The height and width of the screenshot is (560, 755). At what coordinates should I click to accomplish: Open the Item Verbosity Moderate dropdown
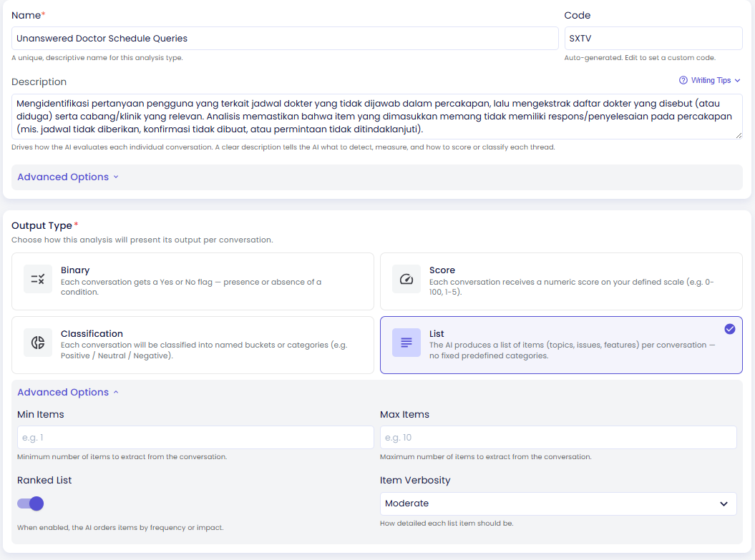coord(558,503)
